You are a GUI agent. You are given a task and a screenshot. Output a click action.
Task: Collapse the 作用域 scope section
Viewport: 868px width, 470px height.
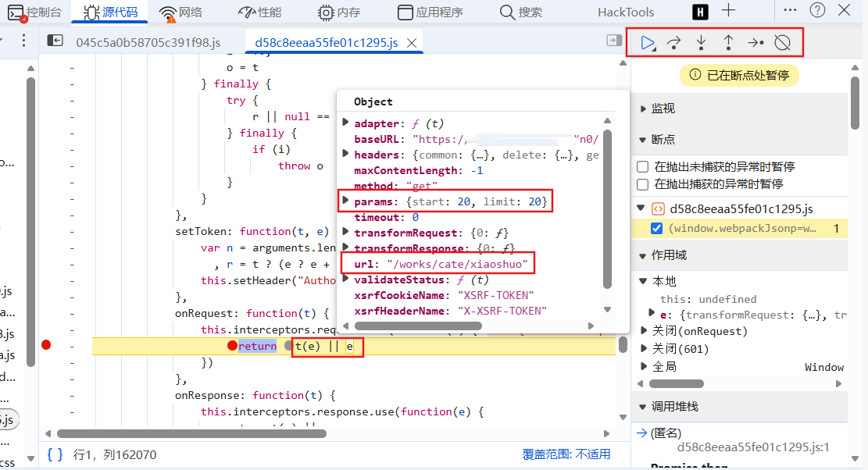click(643, 256)
